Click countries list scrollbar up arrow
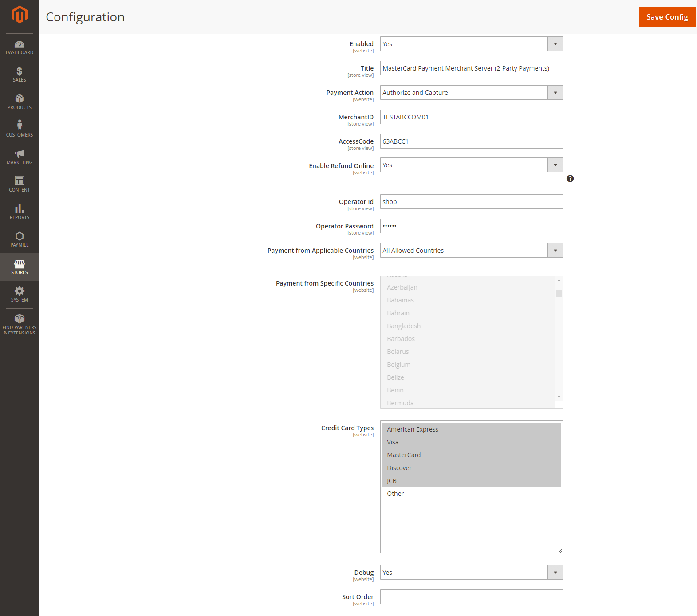This screenshot has width=697, height=616. point(559,280)
